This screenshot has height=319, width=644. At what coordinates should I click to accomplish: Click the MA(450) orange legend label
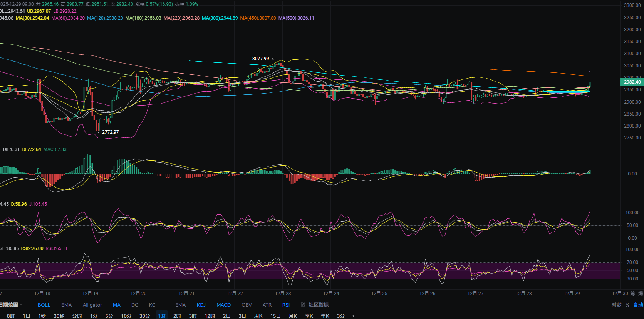(258, 18)
